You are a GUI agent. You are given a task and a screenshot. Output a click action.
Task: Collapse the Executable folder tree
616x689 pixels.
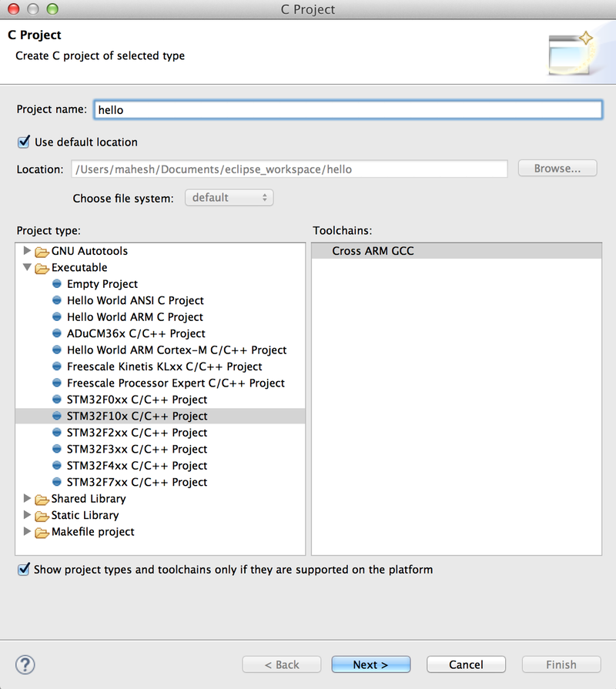click(28, 268)
